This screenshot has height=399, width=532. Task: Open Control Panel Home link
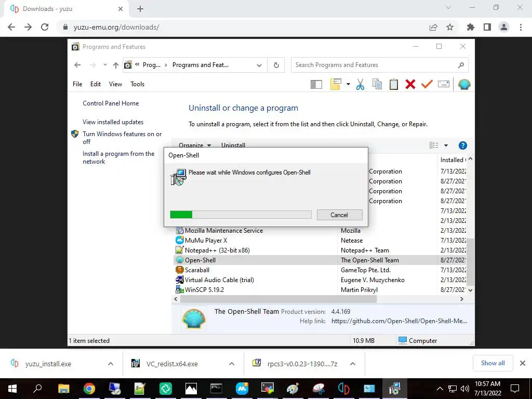point(111,103)
